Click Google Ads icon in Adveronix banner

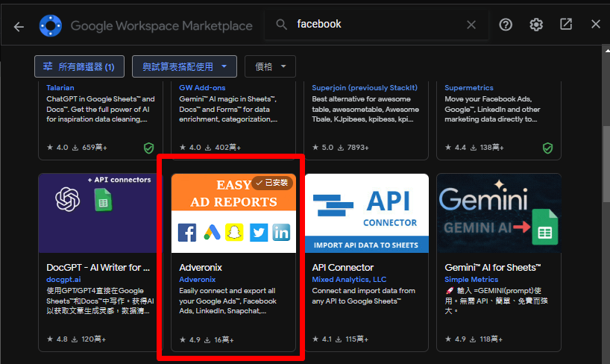[x=212, y=233]
